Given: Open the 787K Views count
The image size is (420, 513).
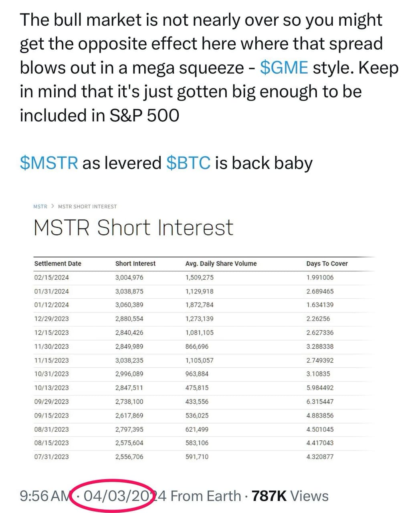Looking at the screenshot, I should (x=290, y=496).
